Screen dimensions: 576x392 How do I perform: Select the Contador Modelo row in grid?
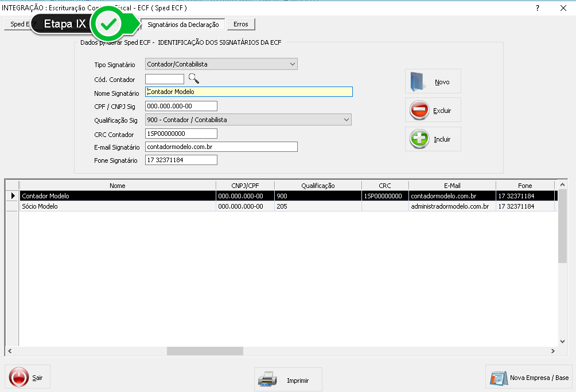(118, 196)
